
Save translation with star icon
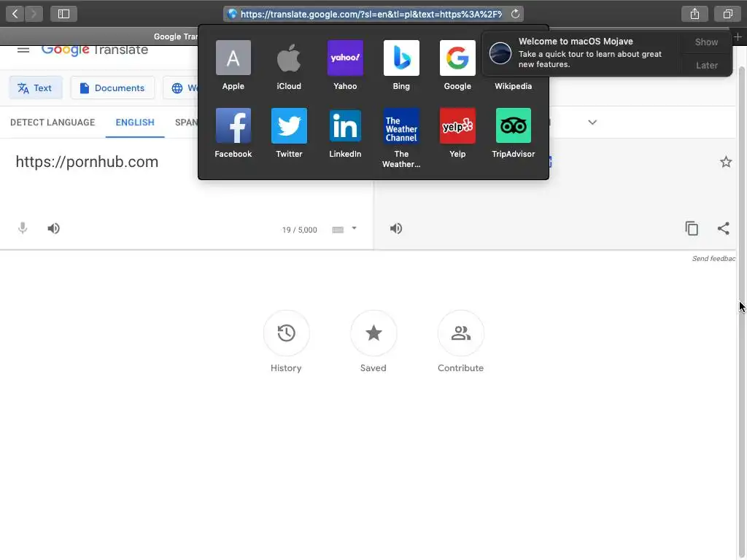726,162
